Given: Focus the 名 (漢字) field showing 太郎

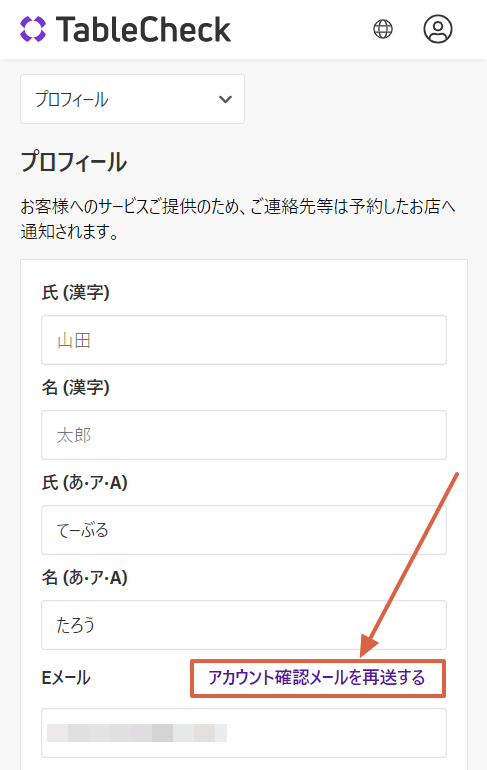Looking at the screenshot, I should tap(244, 435).
